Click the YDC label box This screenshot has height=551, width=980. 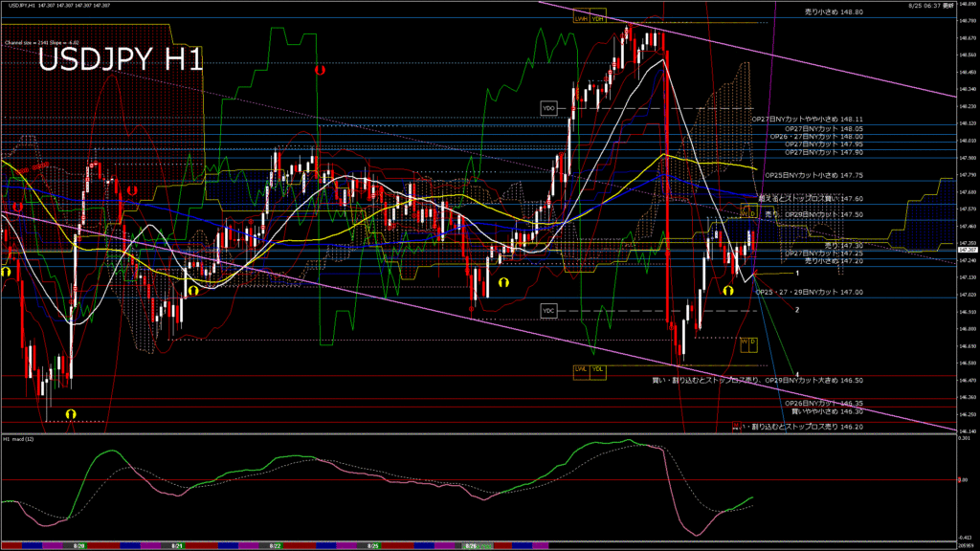pyautogui.click(x=548, y=311)
